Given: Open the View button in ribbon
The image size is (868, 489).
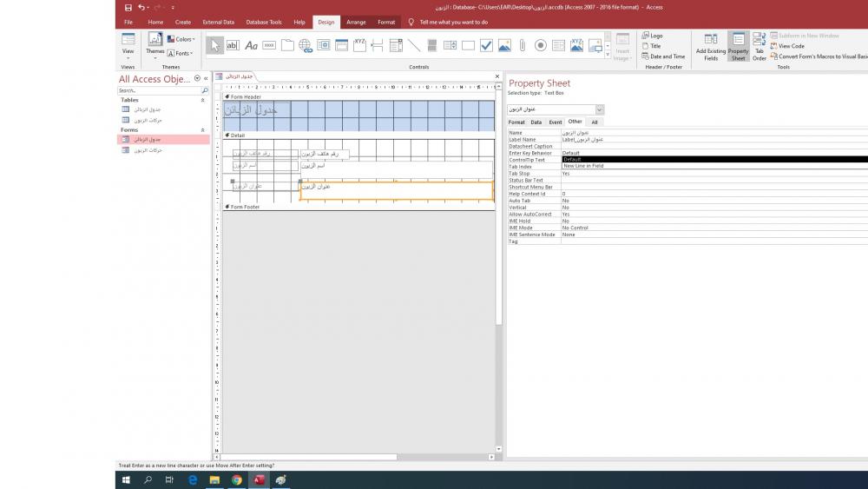Looking at the screenshot, I should (128, 46).
